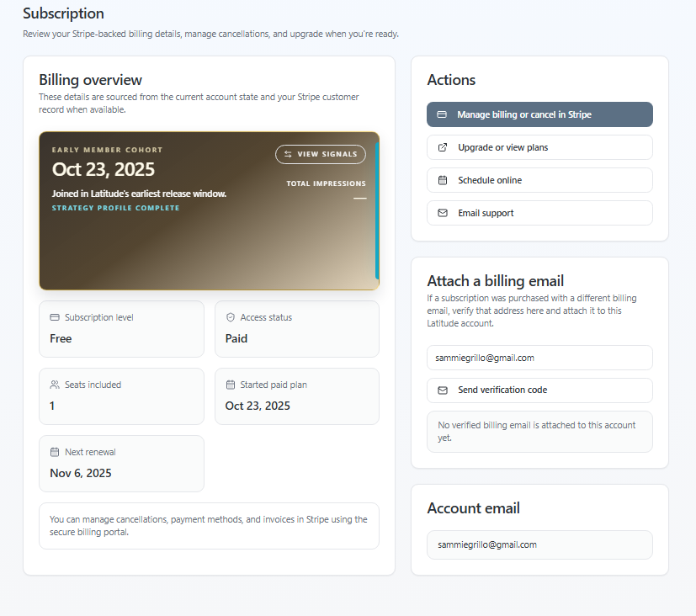The width and height of the screenshot is (696, 616).
Task: Click the calendar icon by Started paid plan
Action: (x=230, y=385)
